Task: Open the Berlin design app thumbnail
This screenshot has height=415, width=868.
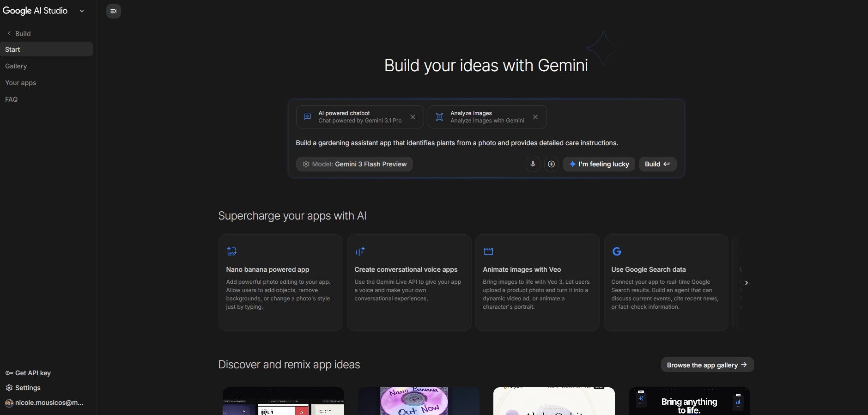Action: (283, 401)
